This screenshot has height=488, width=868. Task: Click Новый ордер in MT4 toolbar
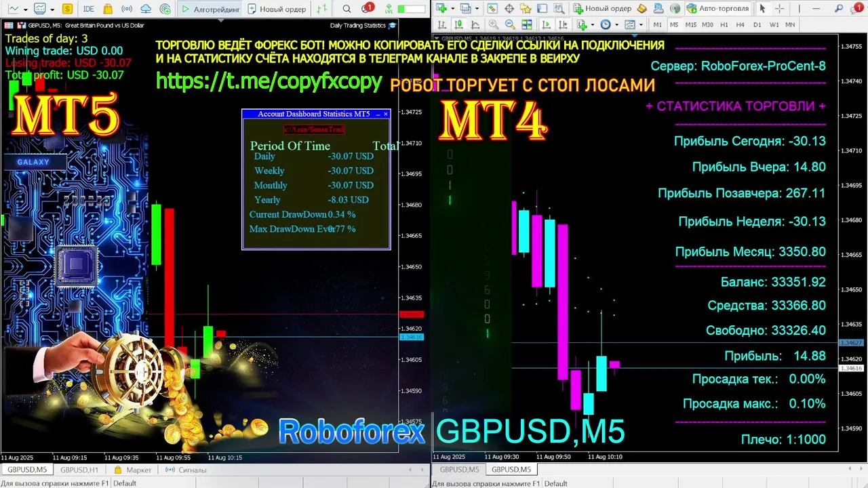coord(602,8)
